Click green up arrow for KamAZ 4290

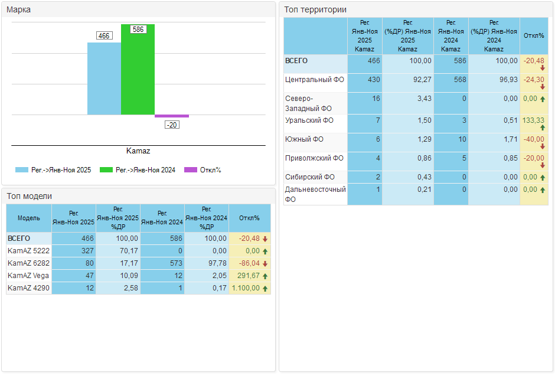point(265,288)
